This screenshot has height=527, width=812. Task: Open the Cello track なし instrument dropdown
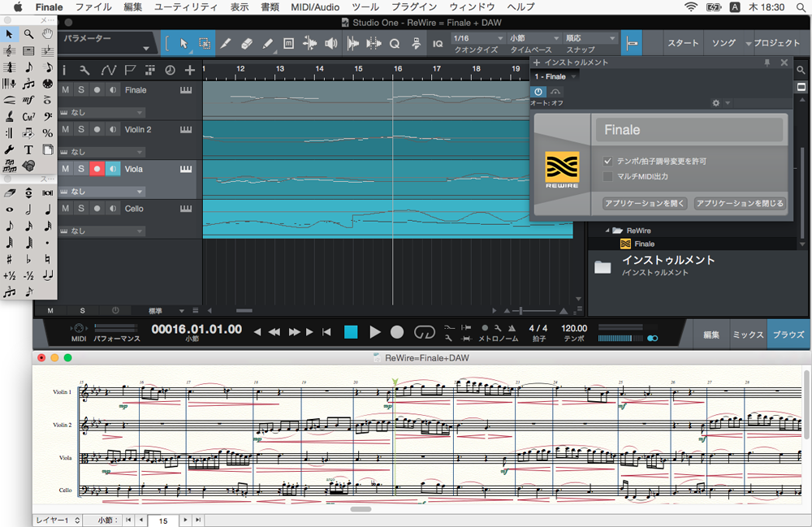(101, 231)
